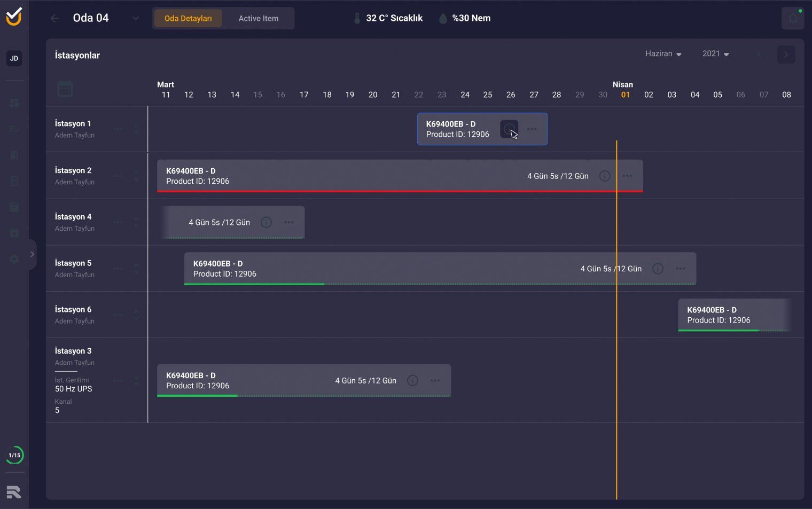Open more options on İstasyon 1 card
The image size is (812, 509).
pyautogui.click(x=532, y=129)
